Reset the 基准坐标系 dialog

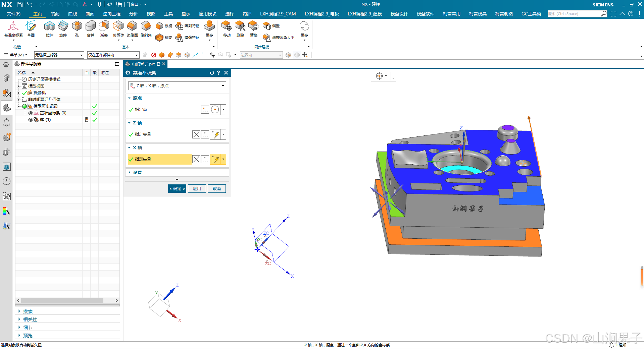point(212,73)
